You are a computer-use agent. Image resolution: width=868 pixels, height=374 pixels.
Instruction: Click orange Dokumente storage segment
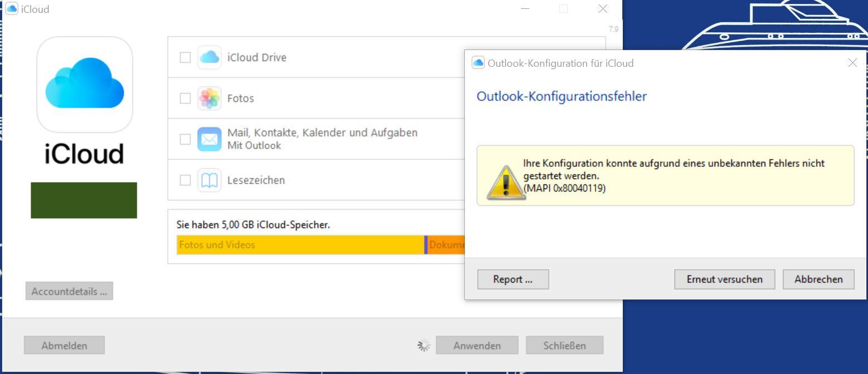point(446,245)
